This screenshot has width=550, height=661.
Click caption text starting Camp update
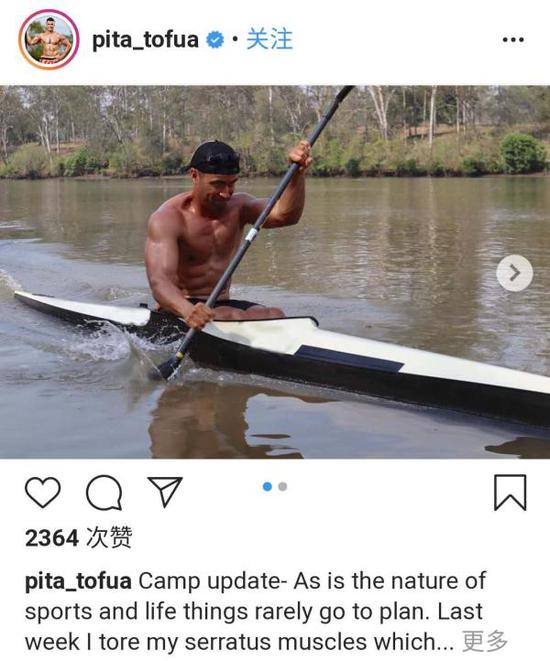click(255, 611)
